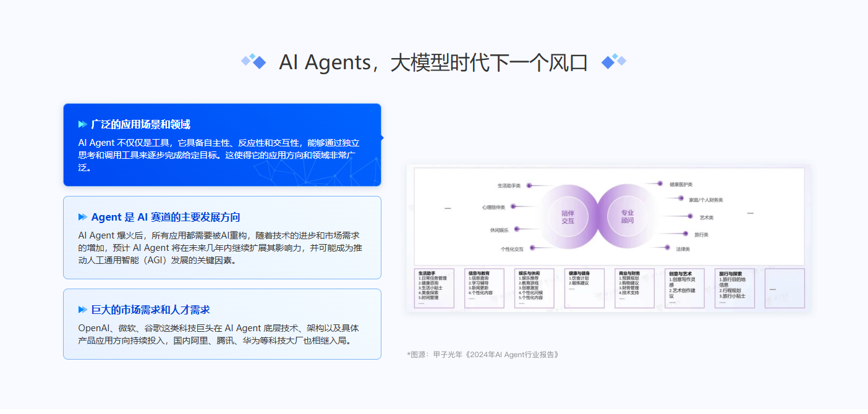Click the page heading AI Agents，大模型时代下一个风口
This screenshot has width=868, height=414.
(x=433, y=62)
